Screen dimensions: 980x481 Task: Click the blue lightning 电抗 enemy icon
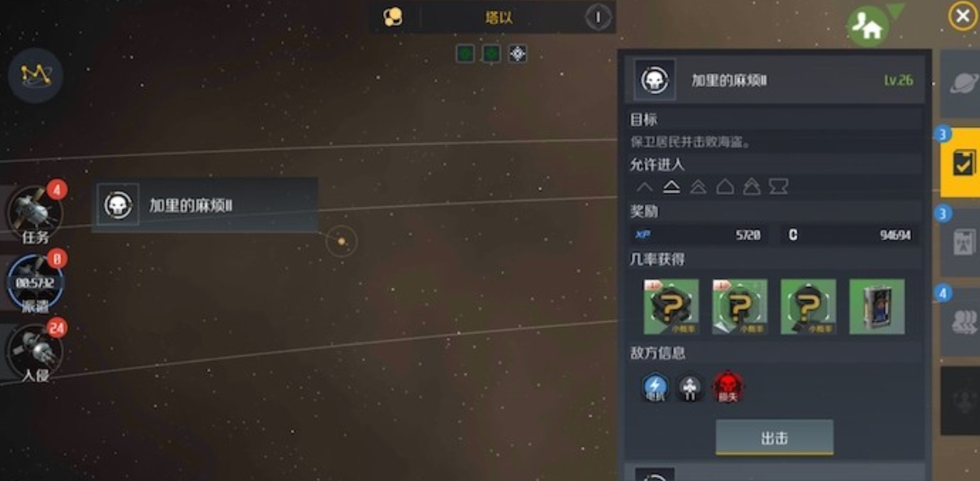(655, 388)
